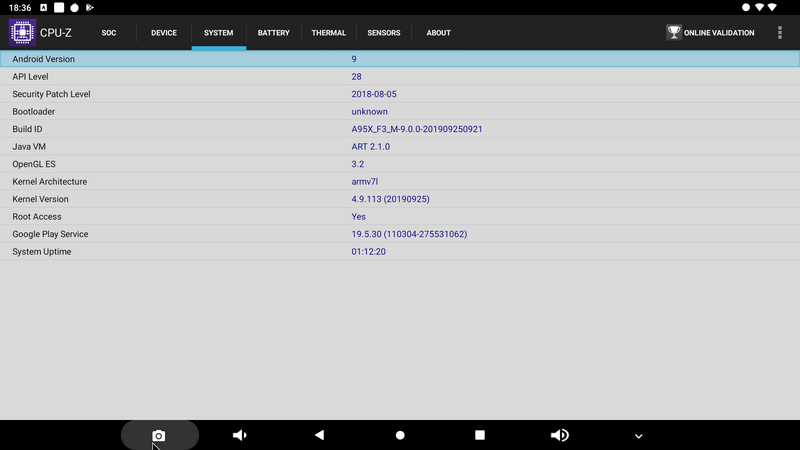Go back with the triangle navigation icon
Screen dimensions: 800x450
tap(319, 435)
